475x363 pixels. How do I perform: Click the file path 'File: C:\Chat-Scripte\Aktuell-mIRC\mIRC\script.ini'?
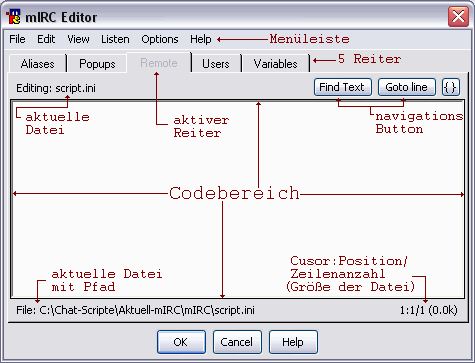pos(135,310)
